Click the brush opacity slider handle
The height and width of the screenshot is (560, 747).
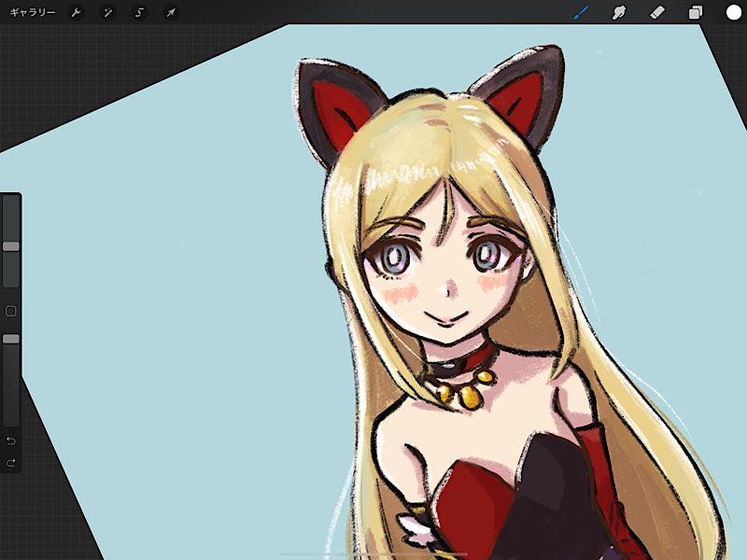[11, 339]
